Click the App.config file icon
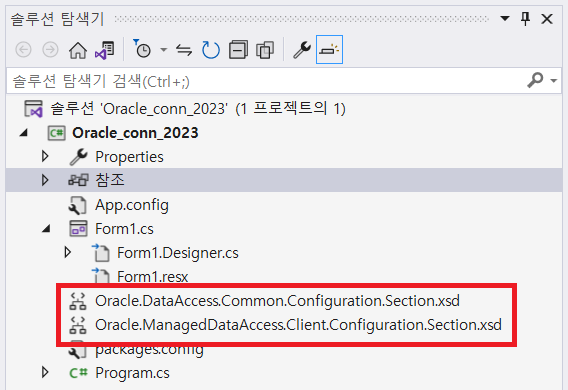Viewport: 568px width, 390px height. pyautogui.click(x=78, y=205)
